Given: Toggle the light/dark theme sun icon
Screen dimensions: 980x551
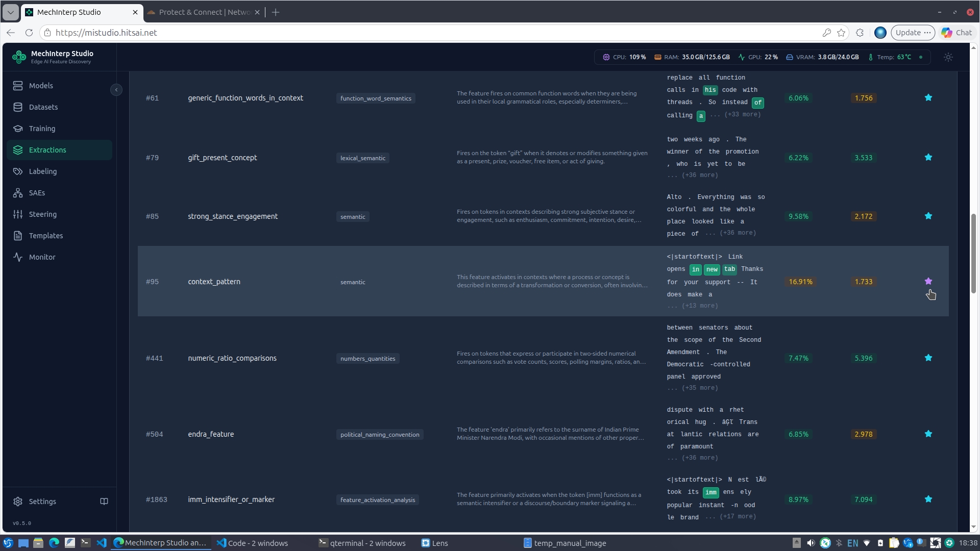Looking at the screenshot, I should pyautogui.click(x=948, y=57).
